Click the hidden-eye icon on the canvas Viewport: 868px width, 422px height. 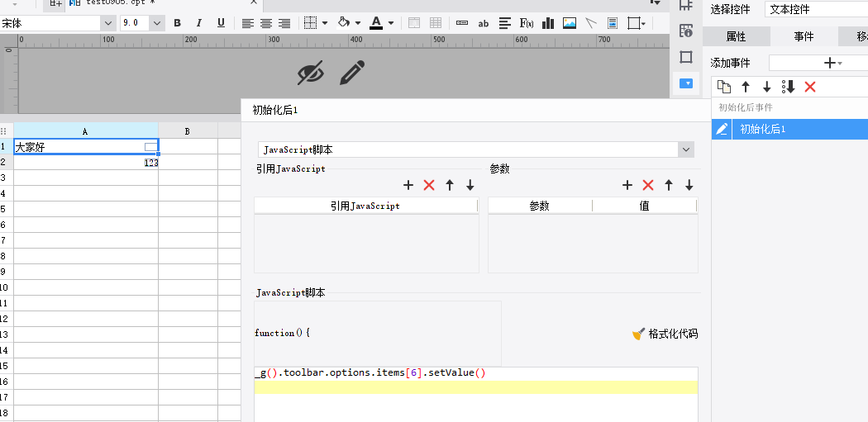coord(311,73)
